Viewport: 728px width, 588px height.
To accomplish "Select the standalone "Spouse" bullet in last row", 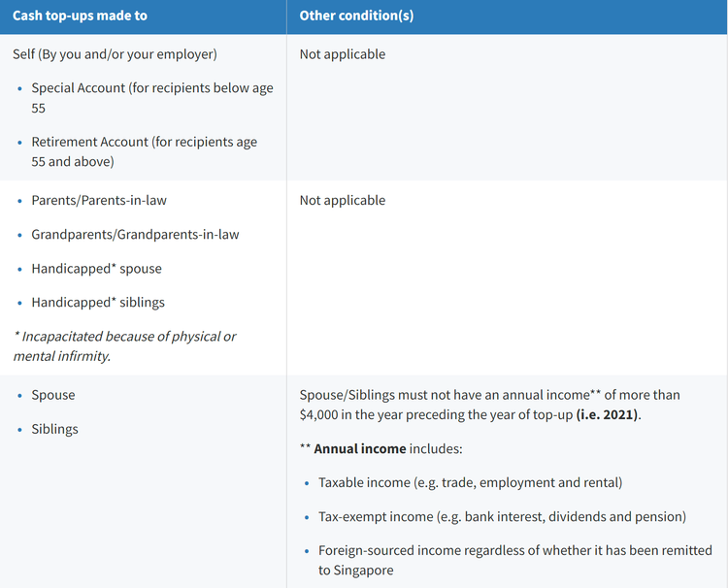I will tap(53, 395).
